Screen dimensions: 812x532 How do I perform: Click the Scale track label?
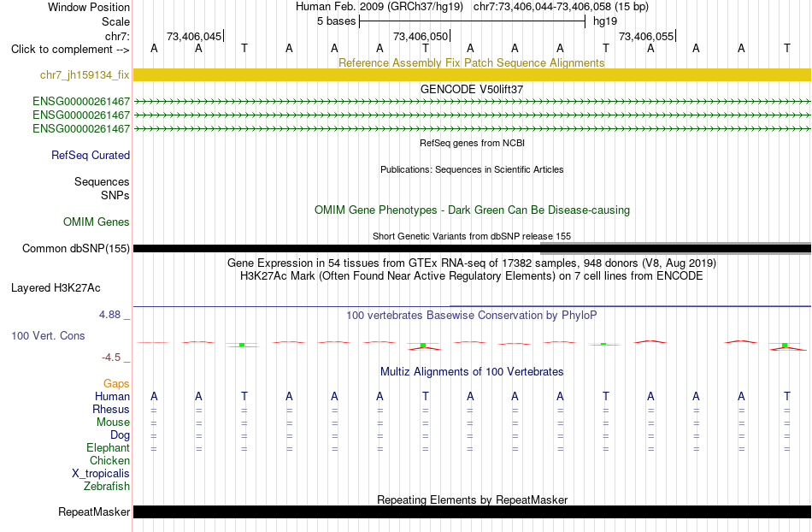point(115,21)
